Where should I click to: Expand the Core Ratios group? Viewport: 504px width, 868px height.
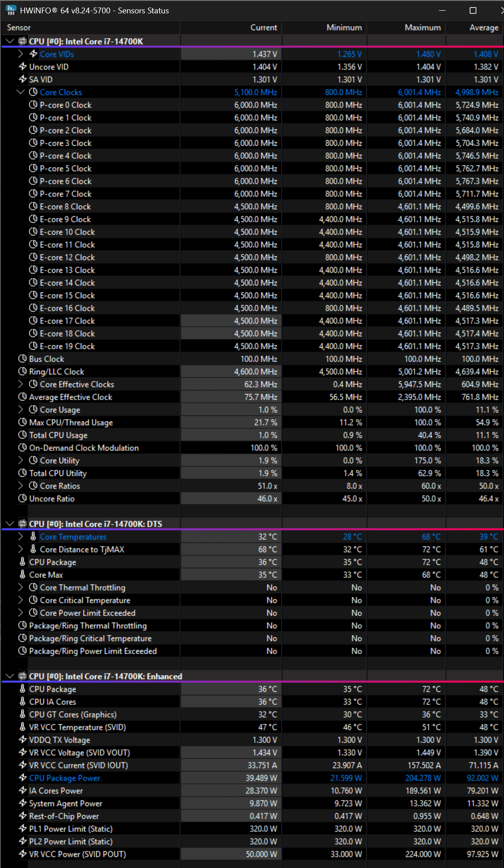pos(20,486)
